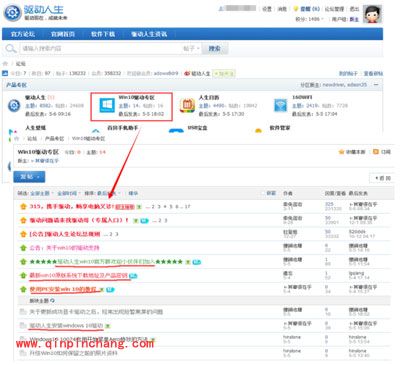Click the pin icon of 论坛总规则 thread
The width and height of the screenshot is (400, 365).
coord(23,234)
